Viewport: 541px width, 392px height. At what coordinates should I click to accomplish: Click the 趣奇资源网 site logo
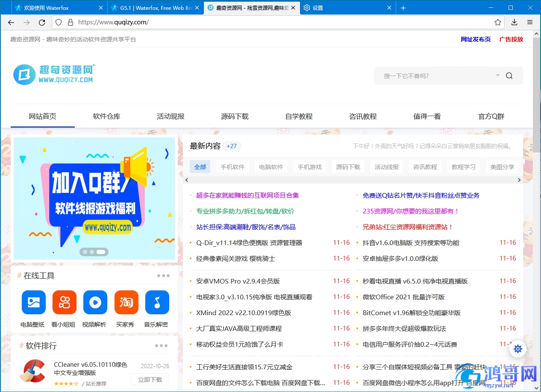tap(53, 74)
